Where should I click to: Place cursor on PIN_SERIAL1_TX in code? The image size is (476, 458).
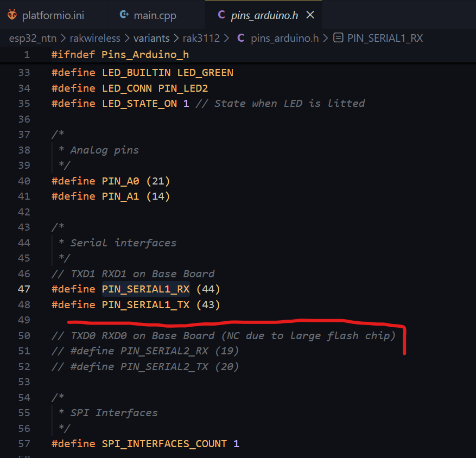(x=145, y=305)
